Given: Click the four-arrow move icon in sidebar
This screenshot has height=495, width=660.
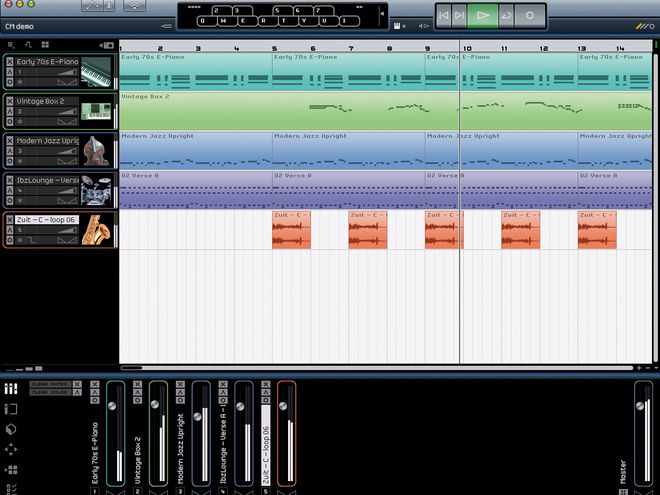Looking at the screenshot, I should pos(11,449).
